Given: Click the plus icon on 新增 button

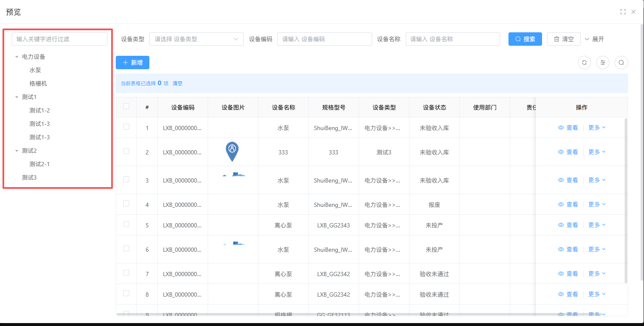Looking at the screenshot, I should point(125,63).
